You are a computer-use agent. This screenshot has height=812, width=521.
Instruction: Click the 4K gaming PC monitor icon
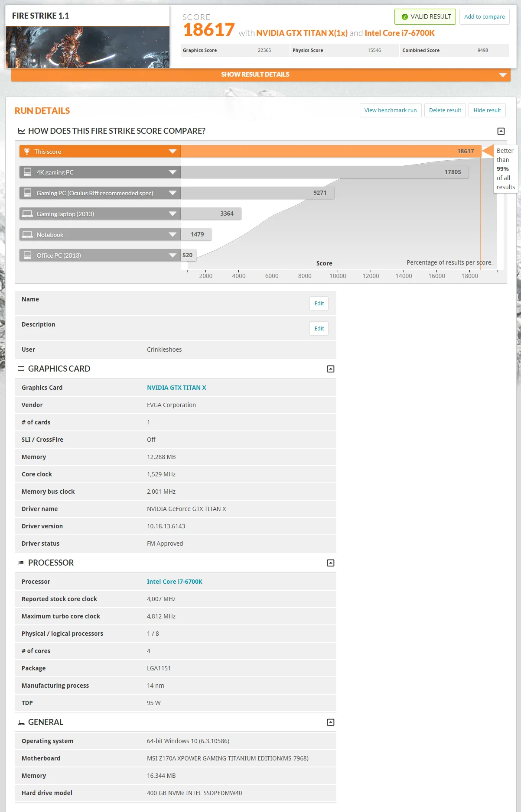(27, 172)
